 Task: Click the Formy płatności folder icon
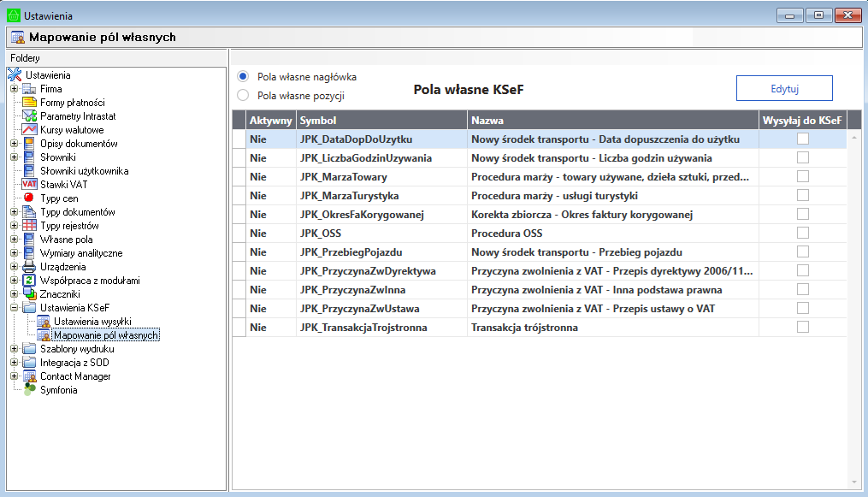(29, 103)
